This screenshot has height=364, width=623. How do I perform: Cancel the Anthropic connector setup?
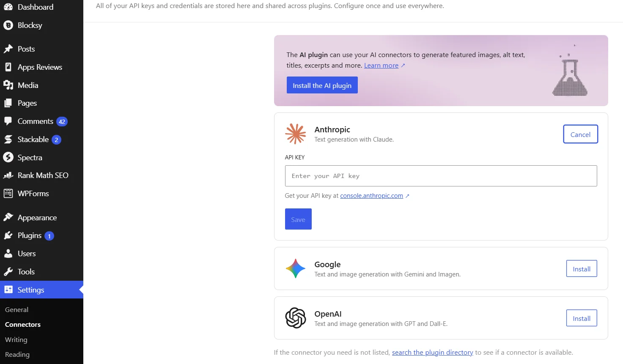tap(580, 134)
